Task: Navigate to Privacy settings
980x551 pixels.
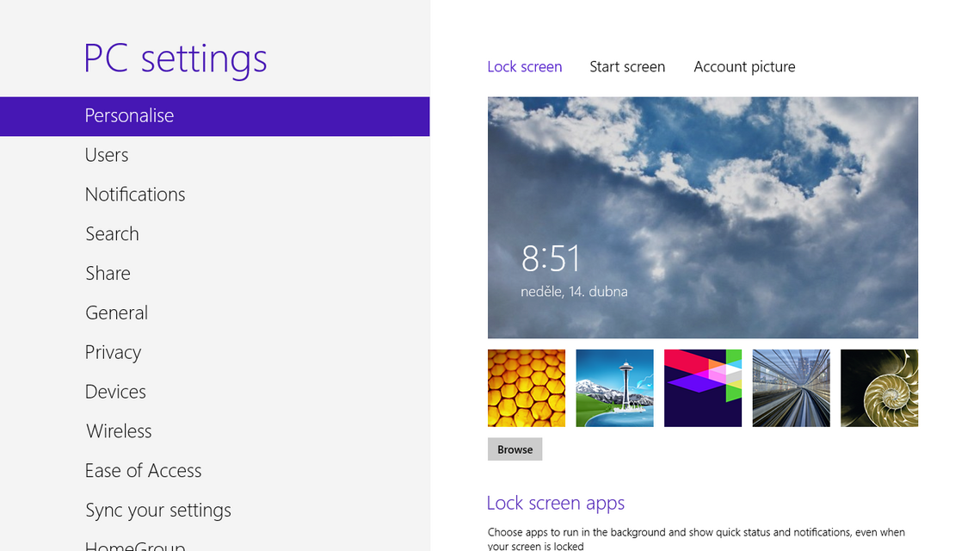Action: tap(113, 353)
